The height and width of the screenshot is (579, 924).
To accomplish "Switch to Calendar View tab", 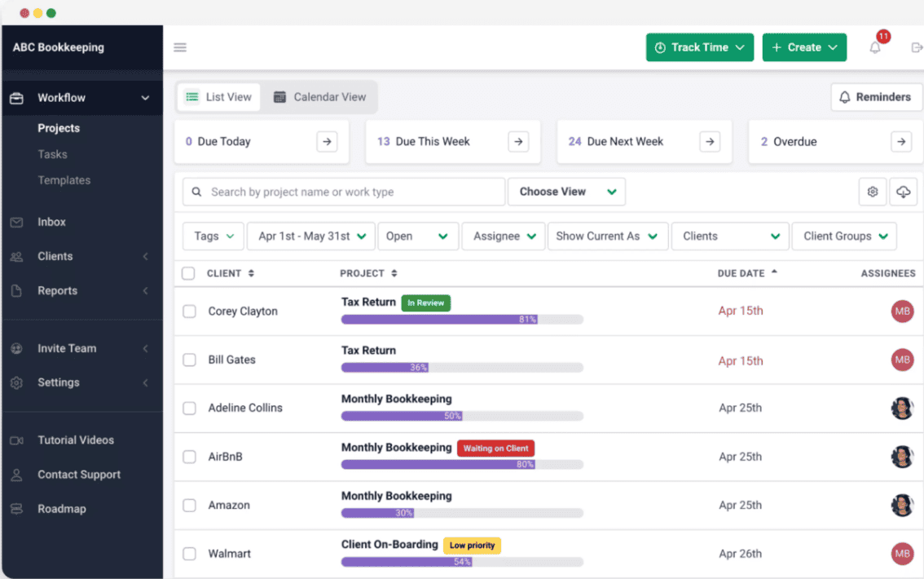I will pyautogui.click(x=320, y=97).
